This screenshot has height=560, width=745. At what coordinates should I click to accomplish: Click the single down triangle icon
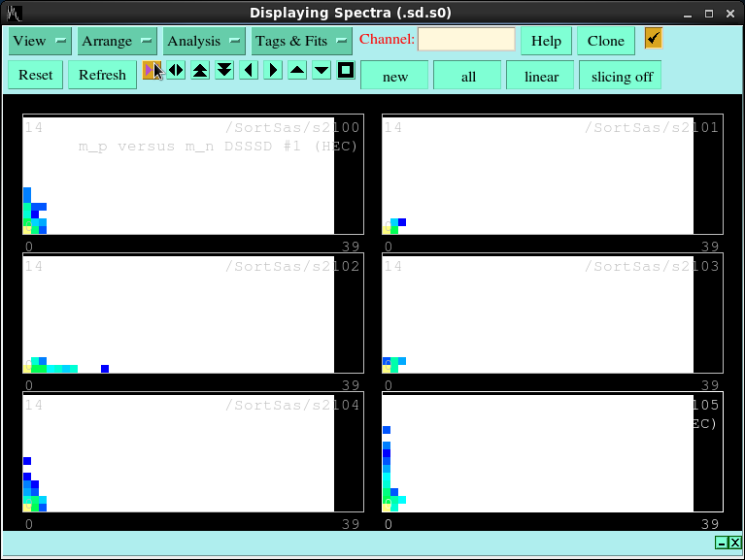click(322, 71)
